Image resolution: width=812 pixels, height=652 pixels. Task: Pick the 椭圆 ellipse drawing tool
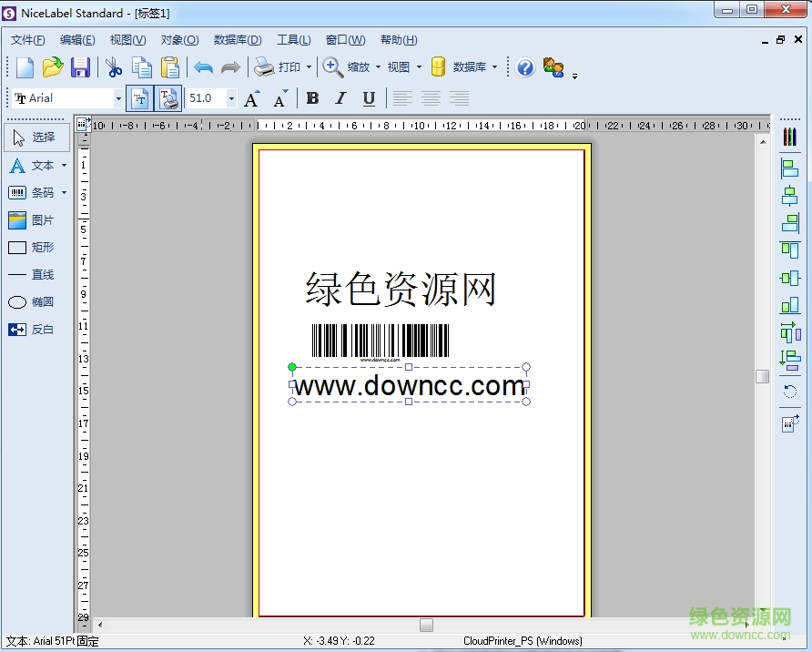pyautogui.click(x=36, y=301)
